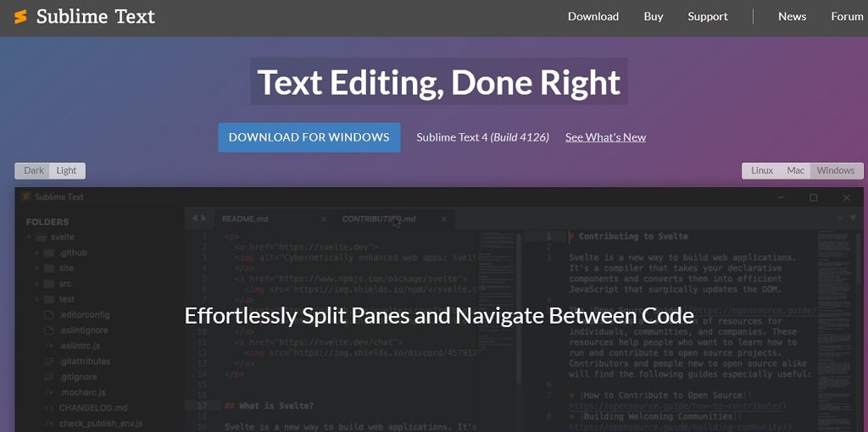Click the .github folder icon
This screenshot has height=432, width=868.
click(x=48, y=252)
